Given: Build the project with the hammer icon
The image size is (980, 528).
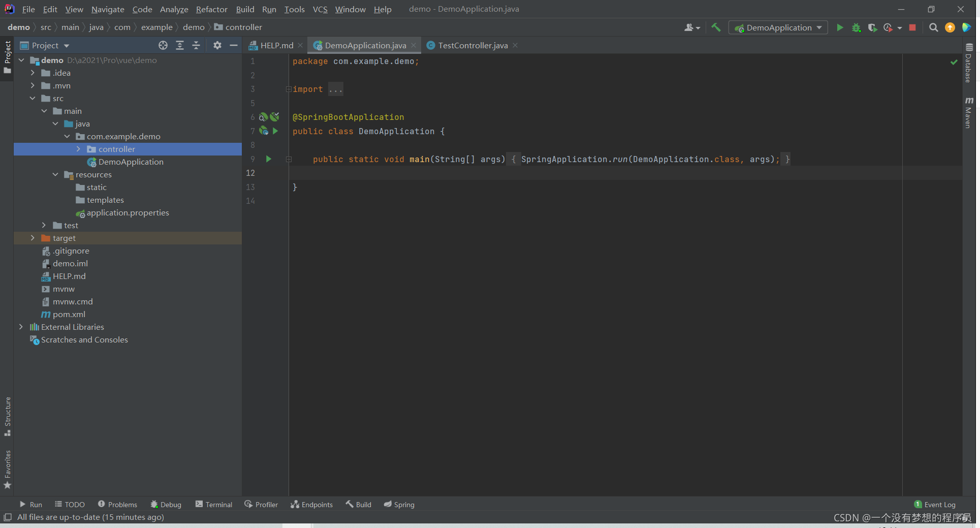Looking at the screenshot, I should (716, 28).
